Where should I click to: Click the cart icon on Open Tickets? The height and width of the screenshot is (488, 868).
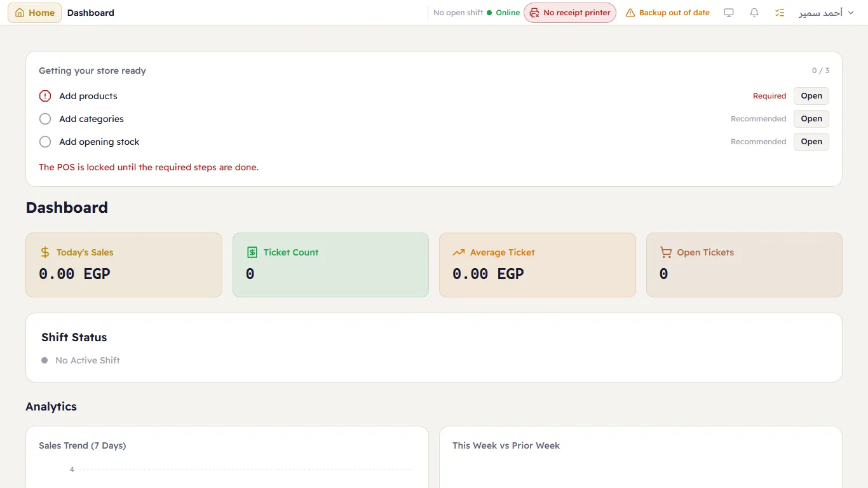click(x=666, y=252)
